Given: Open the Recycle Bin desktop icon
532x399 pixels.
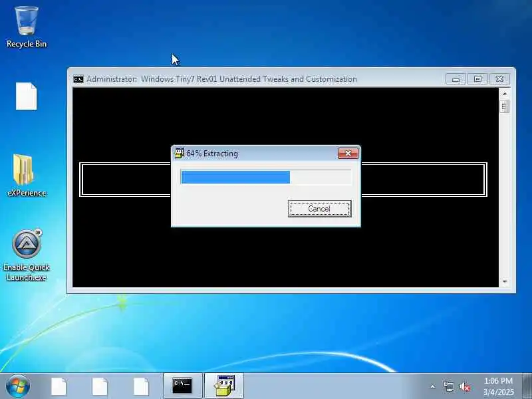Looking at the screenshot, I should [x=27, y=27].
